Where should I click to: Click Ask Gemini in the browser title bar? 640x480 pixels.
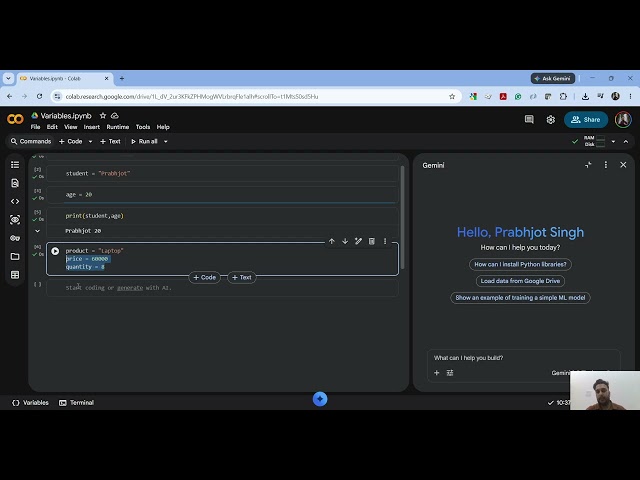553,78
